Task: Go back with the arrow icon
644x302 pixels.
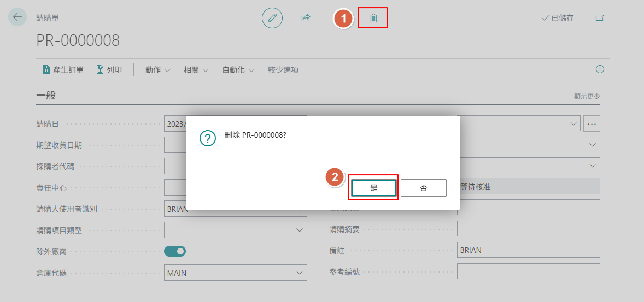Action: point(17,17)
